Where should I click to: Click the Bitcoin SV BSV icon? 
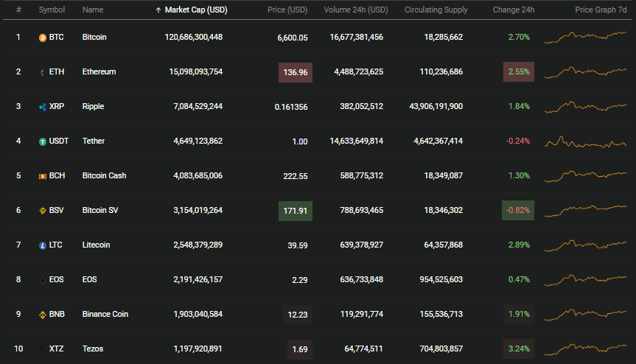43,211
